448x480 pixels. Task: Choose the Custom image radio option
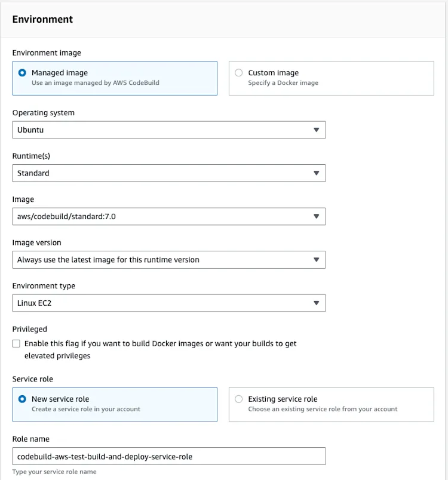pos(239,73)
